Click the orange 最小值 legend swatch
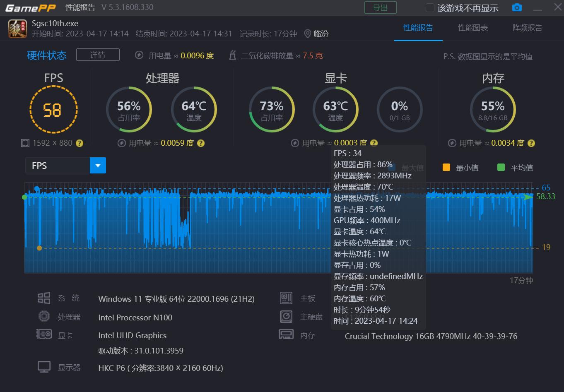The height and width of the screenshot is (392, 564). click(446, 167)
